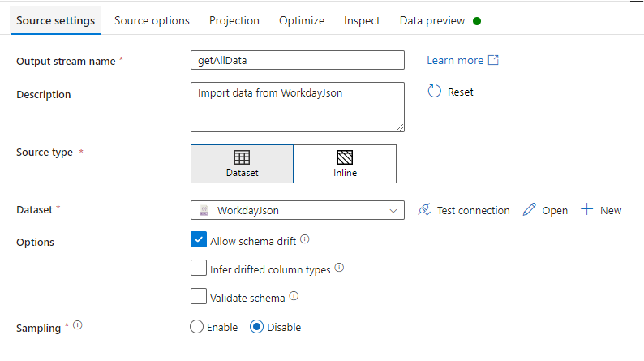Image resolution: width=644 pixels, height=361 pixels.
Task: Click the info icon beside Infer drifted column types
Action: coord(339,268)
